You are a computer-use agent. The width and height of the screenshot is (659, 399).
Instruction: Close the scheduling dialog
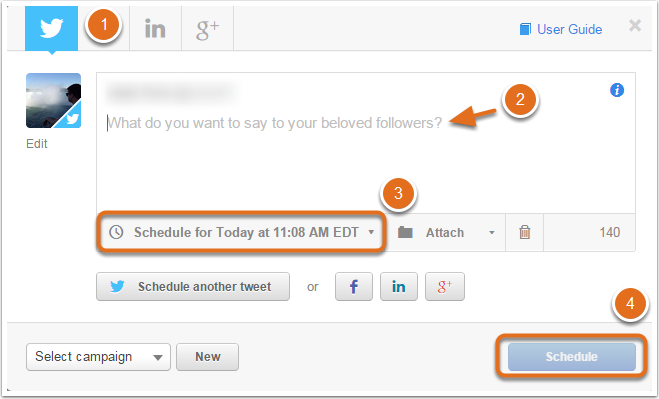point(635,26)
